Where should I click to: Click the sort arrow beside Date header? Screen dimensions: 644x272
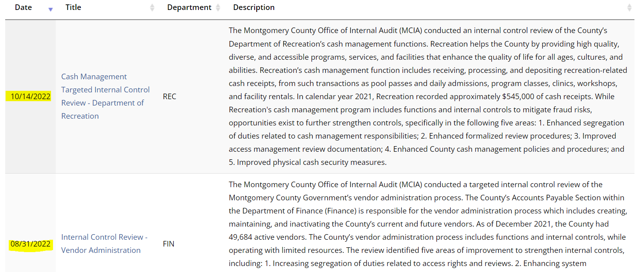click(51, 9)
